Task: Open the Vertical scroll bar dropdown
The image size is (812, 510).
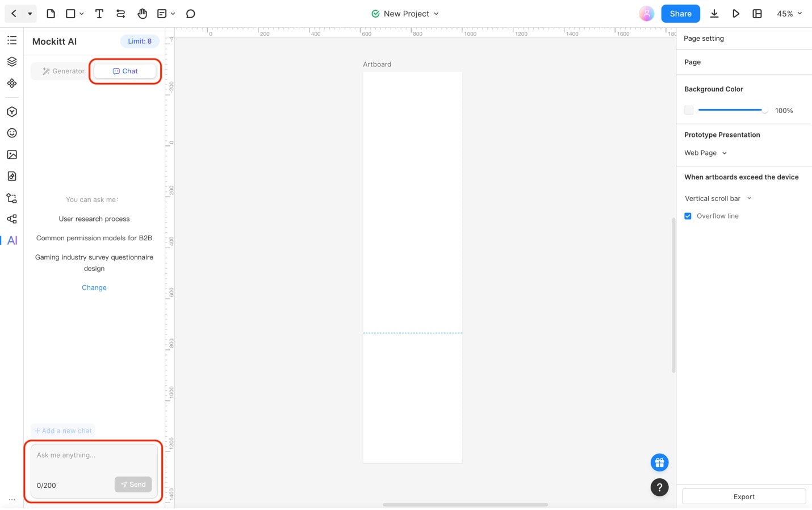Action: [718, 198]
